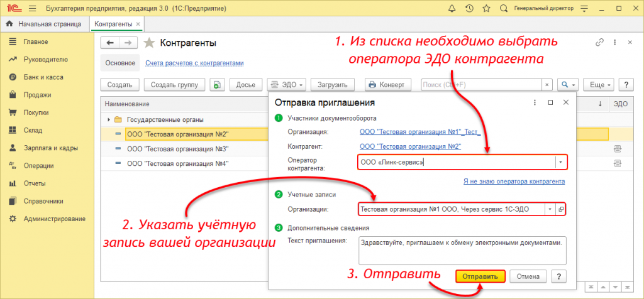Open the search options dropdown
The width and height of the screenshot is (644, 299).
(568, 85)
